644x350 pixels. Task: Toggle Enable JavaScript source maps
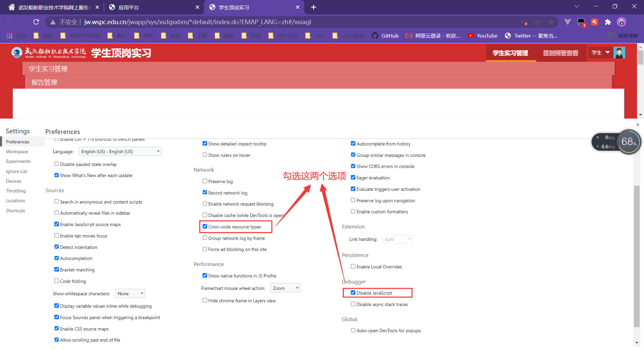click(x=56, y=224)
